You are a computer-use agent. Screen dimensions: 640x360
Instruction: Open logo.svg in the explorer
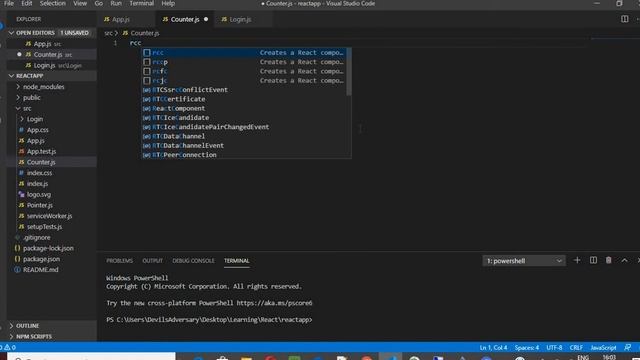(x=51, y=195)
